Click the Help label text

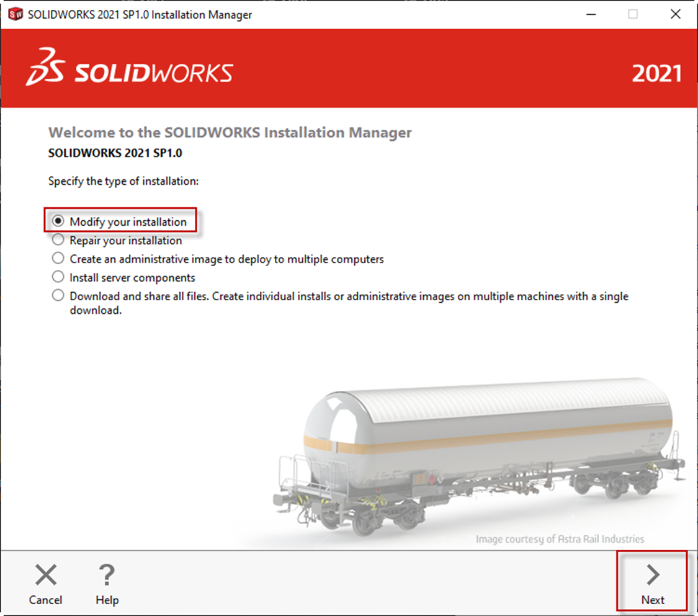point(107,600)
